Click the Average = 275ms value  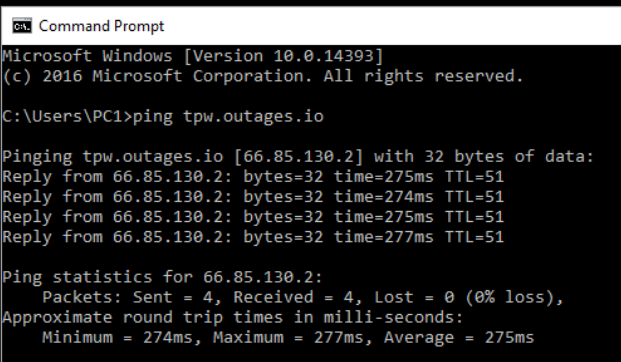pos(459,338)
